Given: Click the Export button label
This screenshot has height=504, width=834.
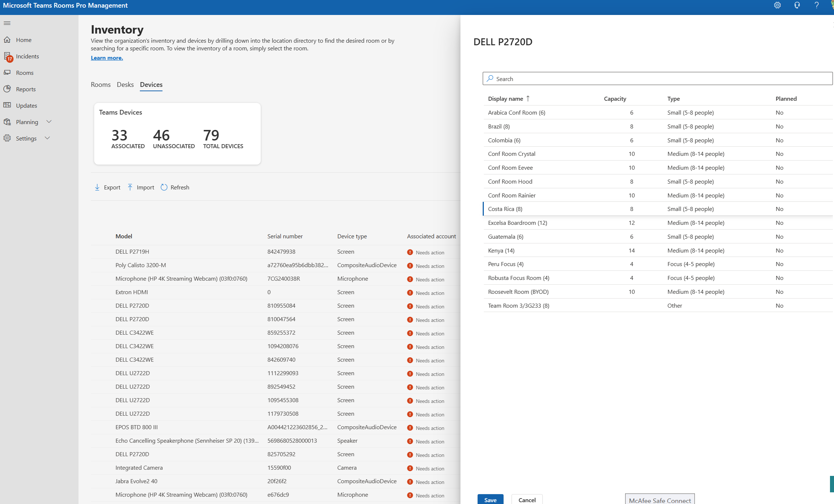Looking at the screenshot, I should [112, 187].
